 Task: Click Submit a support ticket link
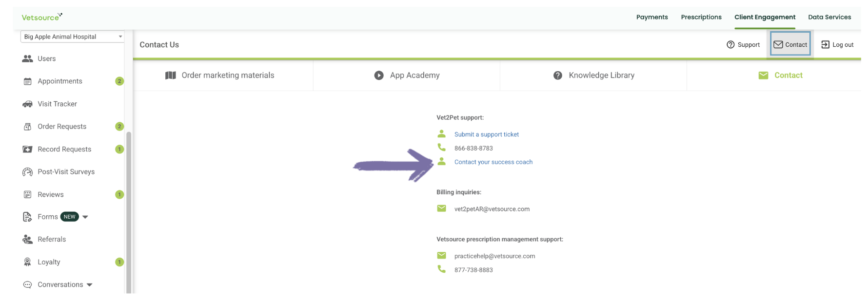pyautogui.click(x=487, y=134)
